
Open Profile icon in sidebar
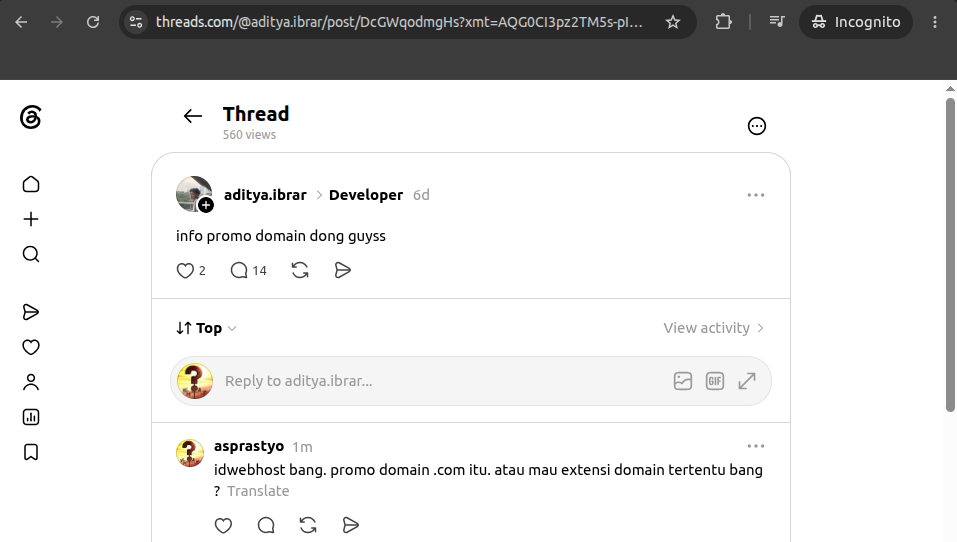(31, 382)
